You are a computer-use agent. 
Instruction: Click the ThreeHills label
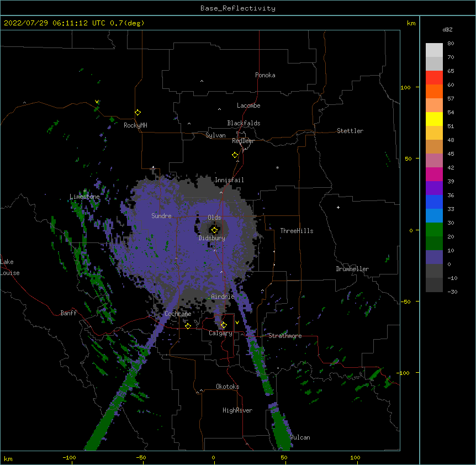(x=297, y=231)
